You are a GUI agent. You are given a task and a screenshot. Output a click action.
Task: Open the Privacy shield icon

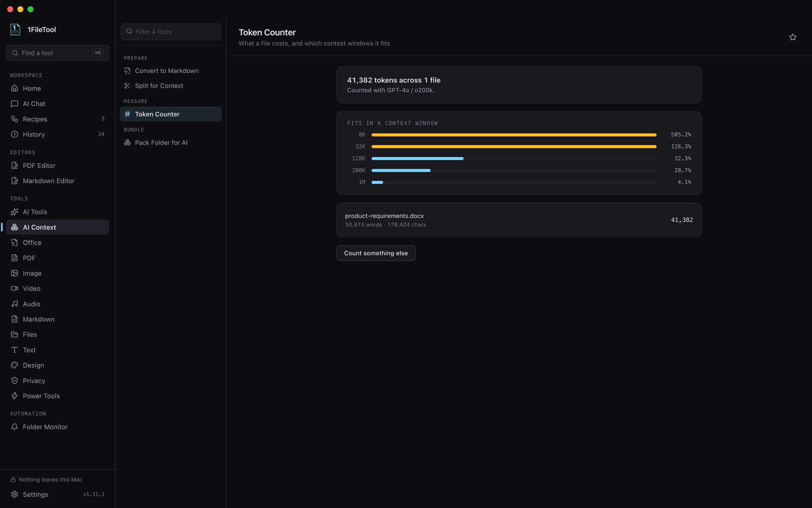15,381
